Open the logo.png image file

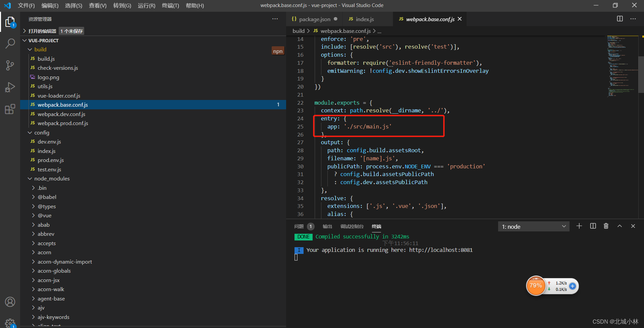pos(48,77)
